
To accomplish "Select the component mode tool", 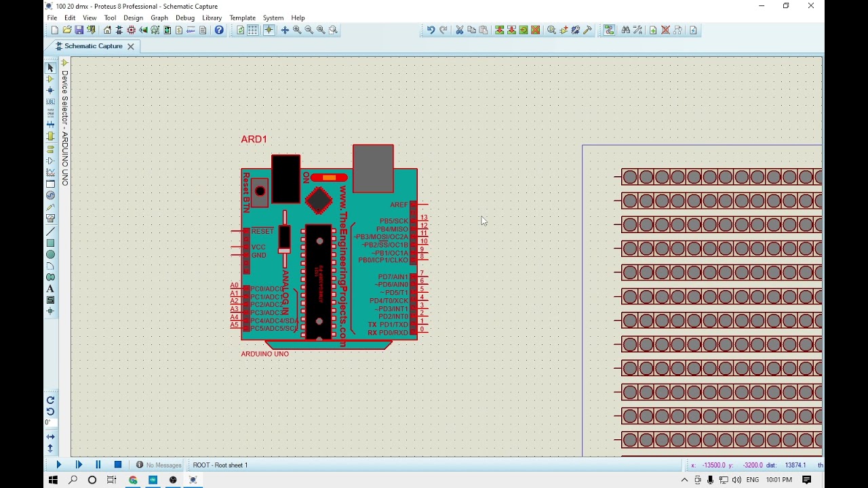I will point(50,79).
